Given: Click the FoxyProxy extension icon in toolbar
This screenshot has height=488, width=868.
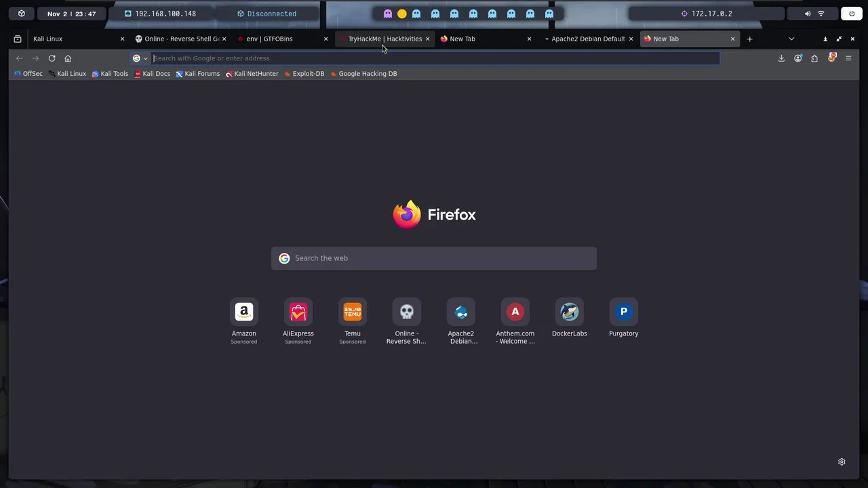Looking at the screenshot, I should pyautogui.click(x=832, y=58).
